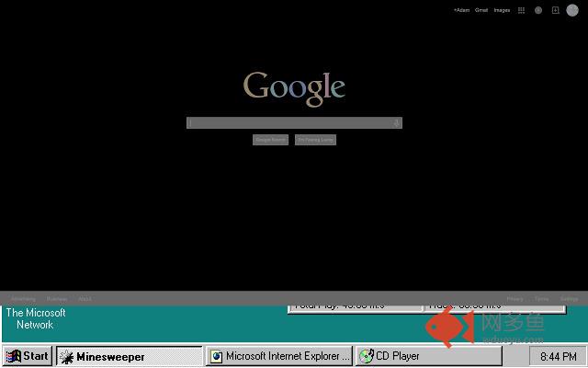Click the share box icon
This screenshot has height=368, width=588.
(555, 10)
